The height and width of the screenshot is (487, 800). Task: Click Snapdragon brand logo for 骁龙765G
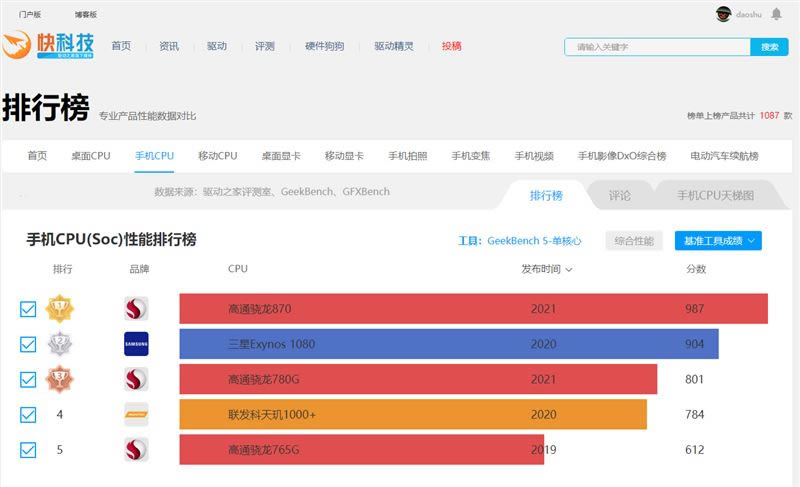pyautogui.click(x=136, y=449)
